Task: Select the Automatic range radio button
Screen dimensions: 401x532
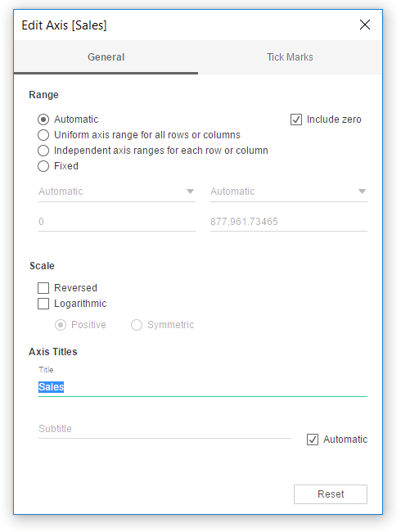Action: pos(43,119)
